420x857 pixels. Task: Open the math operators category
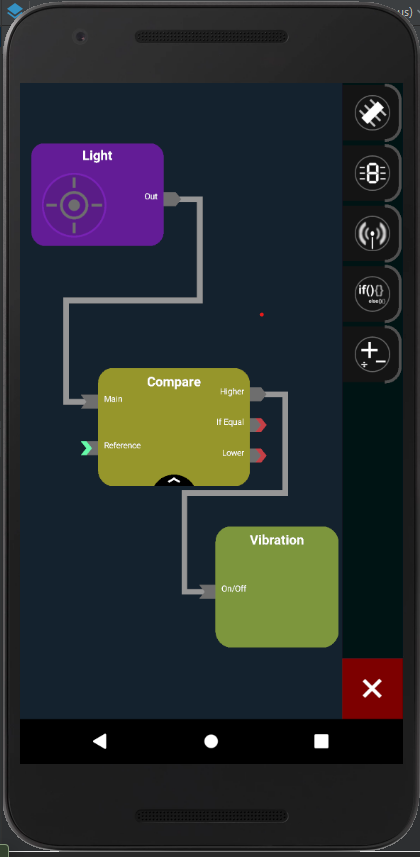(x=372, y=354)
